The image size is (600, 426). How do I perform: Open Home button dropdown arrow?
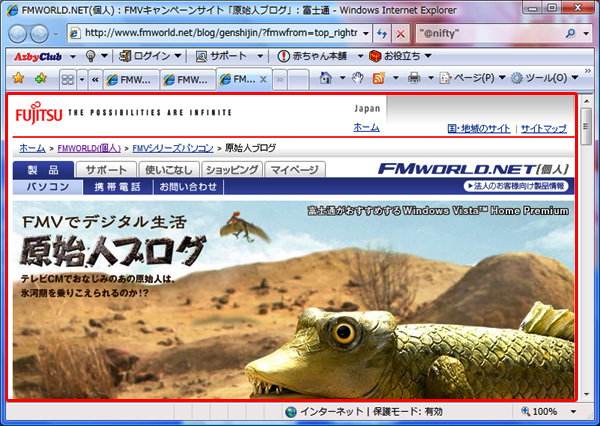pos(342,78)
